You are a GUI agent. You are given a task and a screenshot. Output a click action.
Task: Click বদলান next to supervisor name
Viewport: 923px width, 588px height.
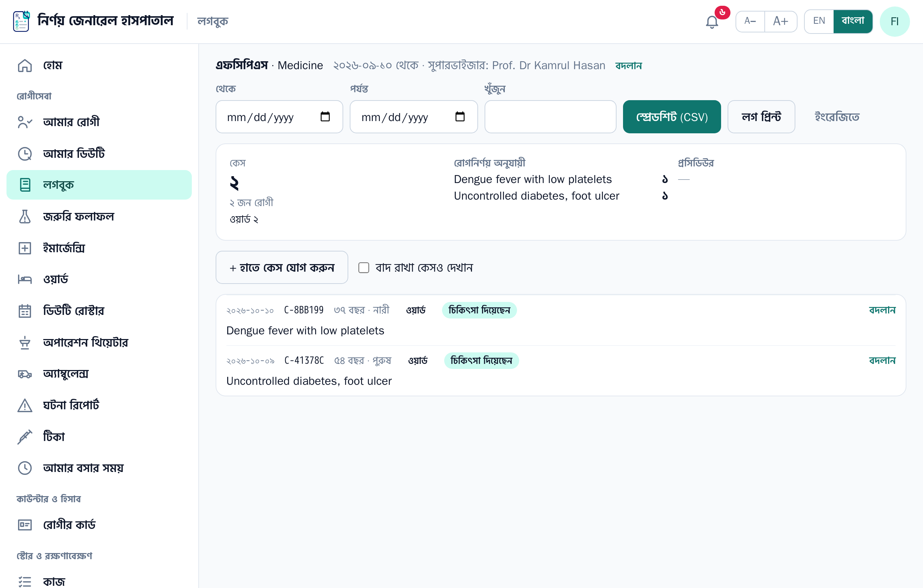[628, 66]
